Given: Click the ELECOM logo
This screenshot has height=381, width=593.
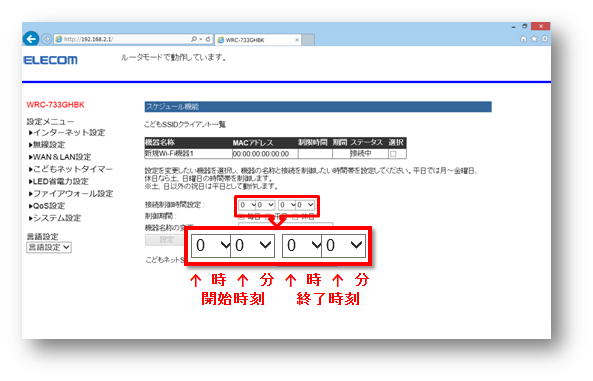Looking at the screenshot, I should 51,60.
